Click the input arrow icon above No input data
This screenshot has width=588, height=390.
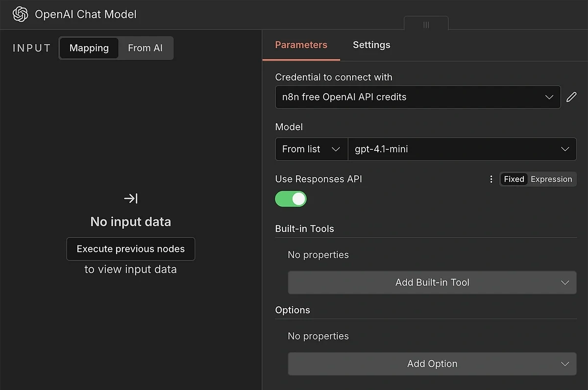click(x=130, y=198)
